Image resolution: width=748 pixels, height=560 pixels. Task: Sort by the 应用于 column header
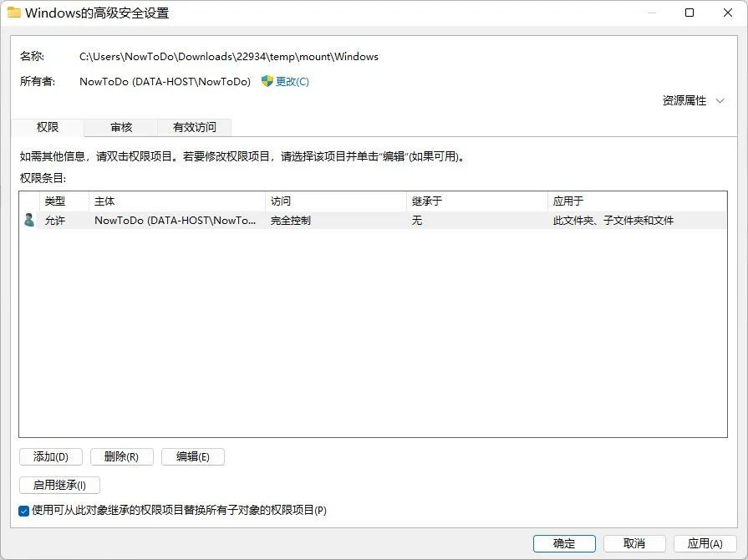coord(638,201)
